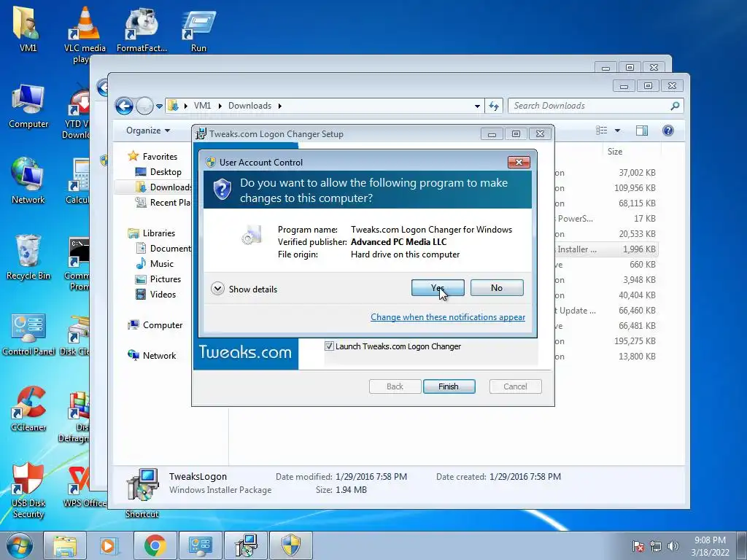
Task: Expand Show details in UAC dialog
Action: (244, 289)
